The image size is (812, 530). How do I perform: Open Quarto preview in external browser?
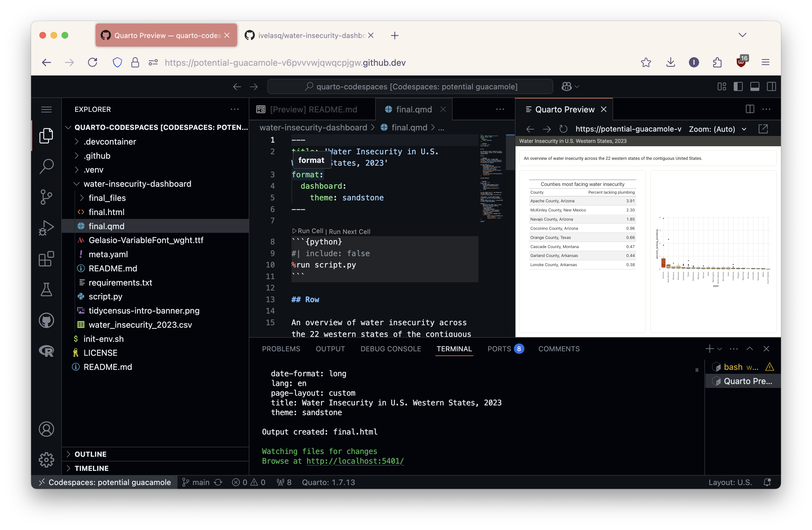(763, 129)
